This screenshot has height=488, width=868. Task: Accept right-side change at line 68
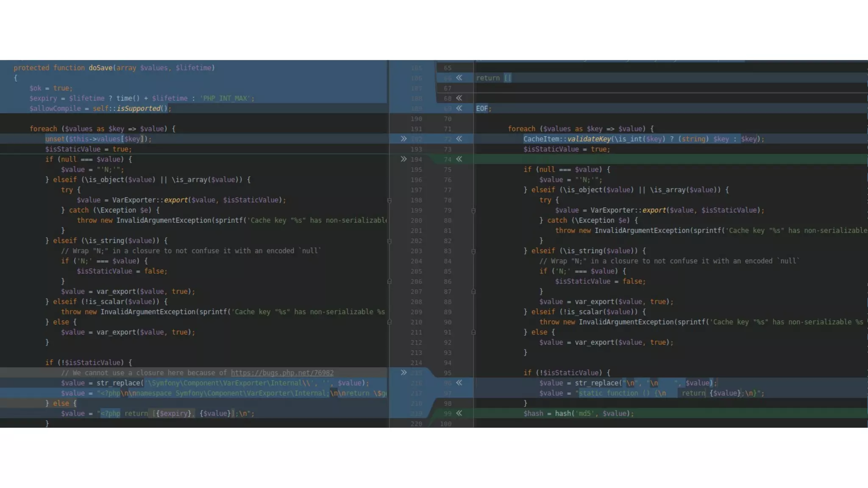click(459, 98)
